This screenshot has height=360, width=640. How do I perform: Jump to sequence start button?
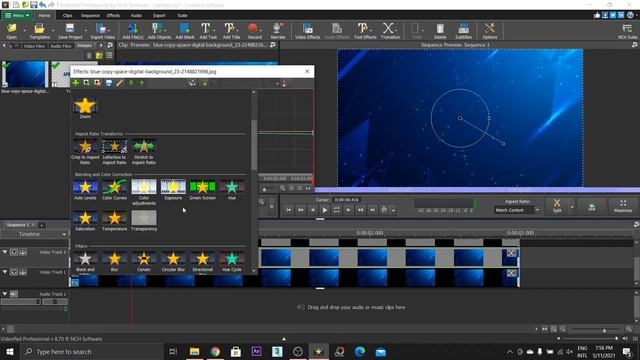(x=289, y=210)
